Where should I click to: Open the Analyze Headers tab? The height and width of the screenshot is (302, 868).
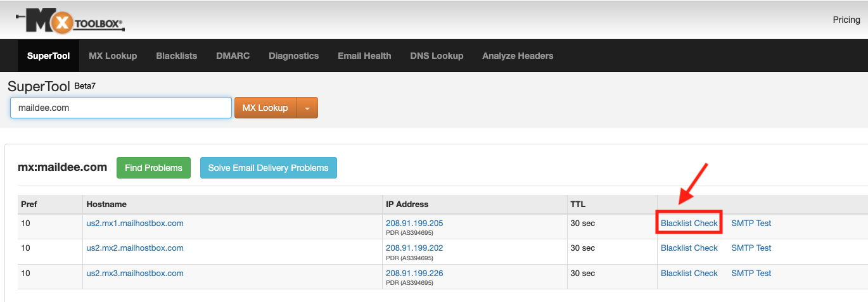(518, 56)
